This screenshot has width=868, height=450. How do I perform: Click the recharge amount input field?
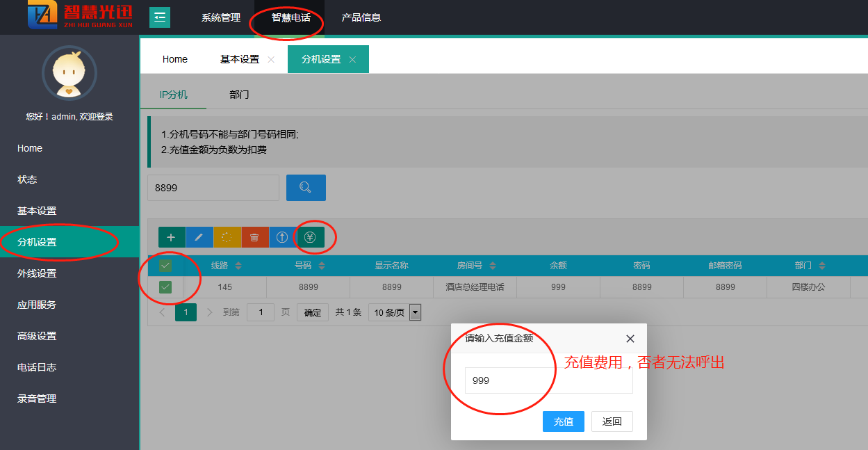[548, 380]
